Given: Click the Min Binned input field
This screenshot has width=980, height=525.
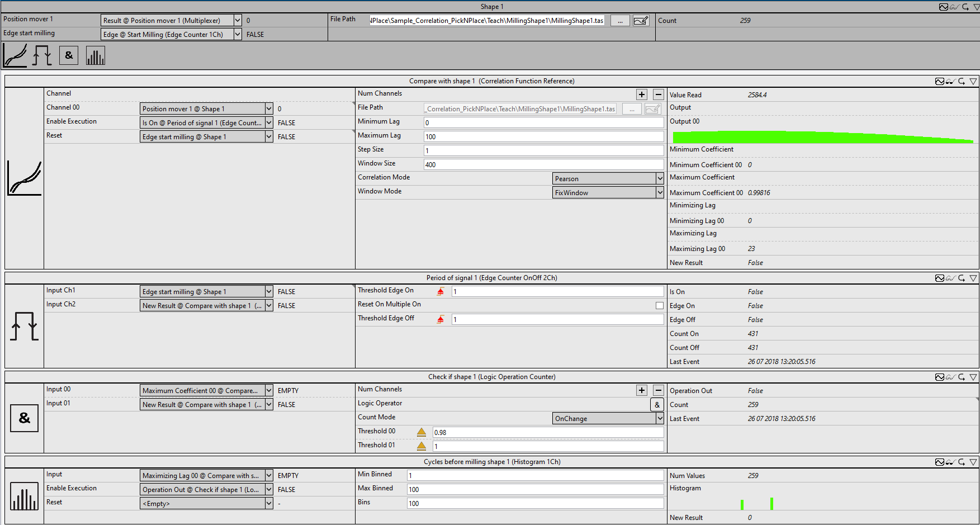Looking at the screenshot, I should [535, 475].
